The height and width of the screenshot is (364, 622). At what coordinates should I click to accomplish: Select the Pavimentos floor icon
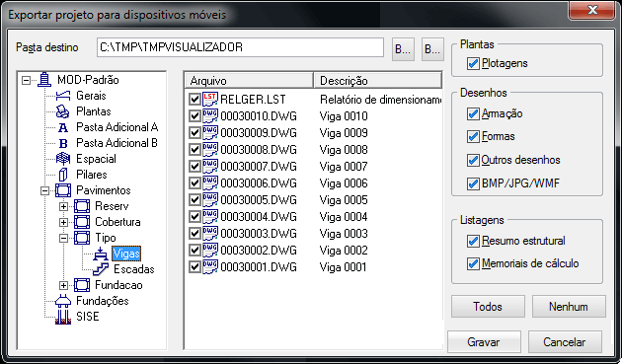(63, 190)
